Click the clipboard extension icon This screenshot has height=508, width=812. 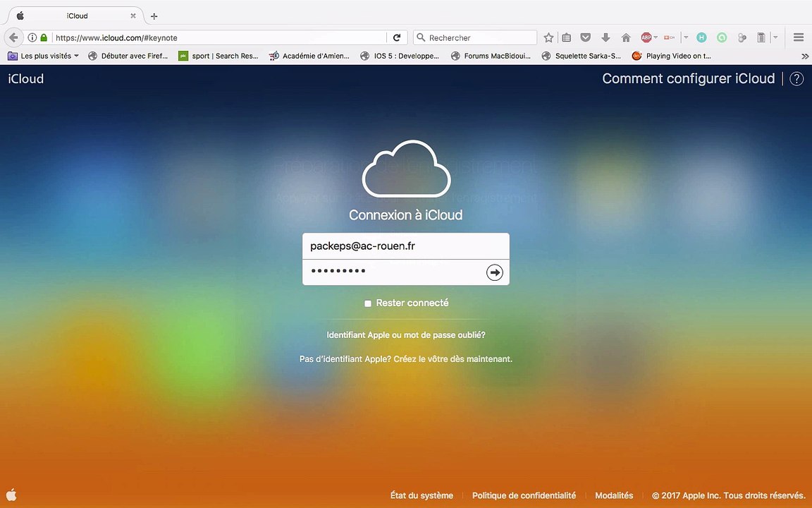pos(761,37)
